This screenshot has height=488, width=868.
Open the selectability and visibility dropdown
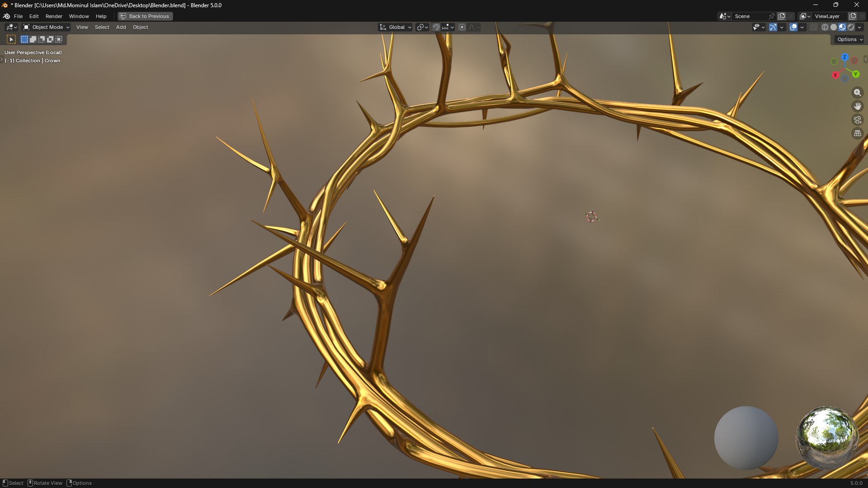click(758, 27)
